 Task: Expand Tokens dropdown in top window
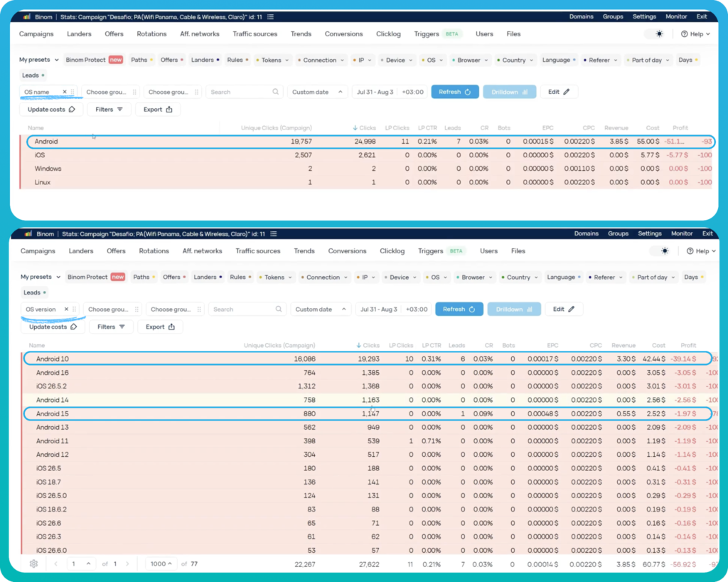[272, 60]
